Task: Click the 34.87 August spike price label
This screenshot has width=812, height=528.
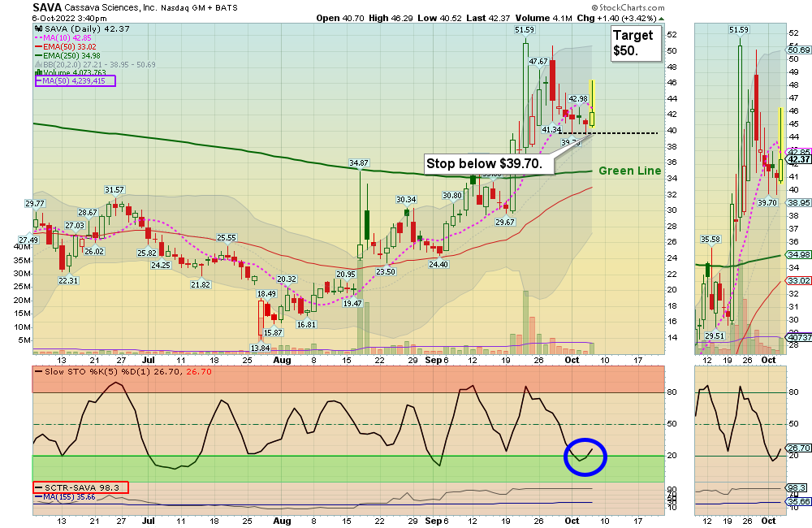Action: (359, 163)
